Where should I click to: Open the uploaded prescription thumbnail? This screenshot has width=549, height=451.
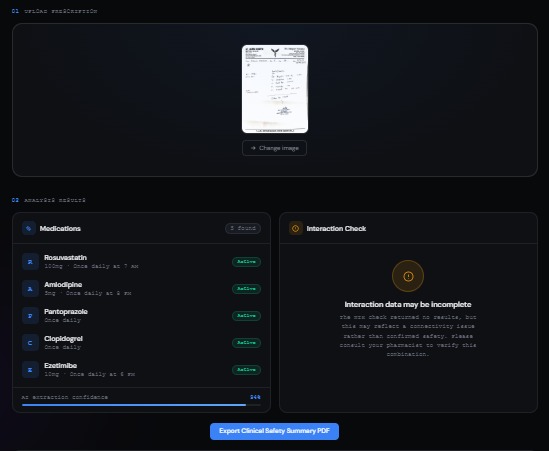[275, 89]
